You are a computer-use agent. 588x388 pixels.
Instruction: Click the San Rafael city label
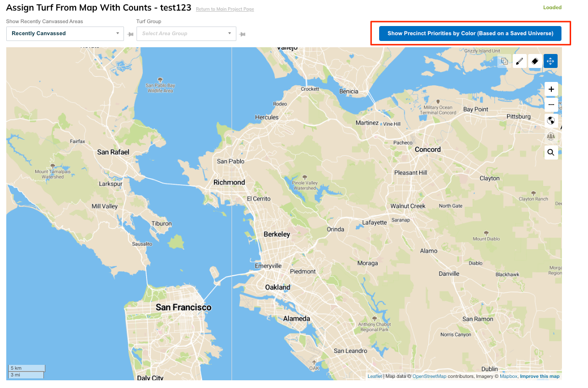click(x=113, y=152)
